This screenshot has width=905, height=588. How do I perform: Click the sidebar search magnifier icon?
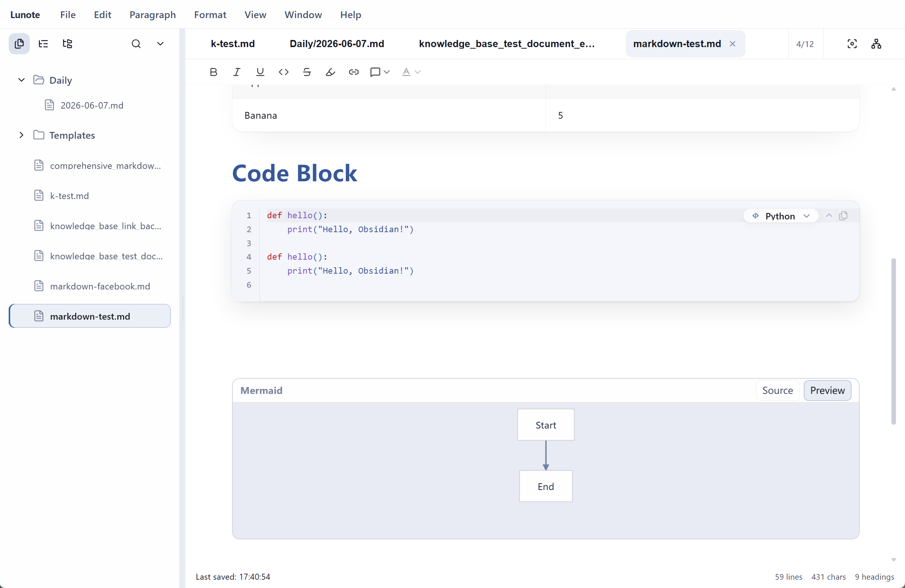[x=136, y=44]
